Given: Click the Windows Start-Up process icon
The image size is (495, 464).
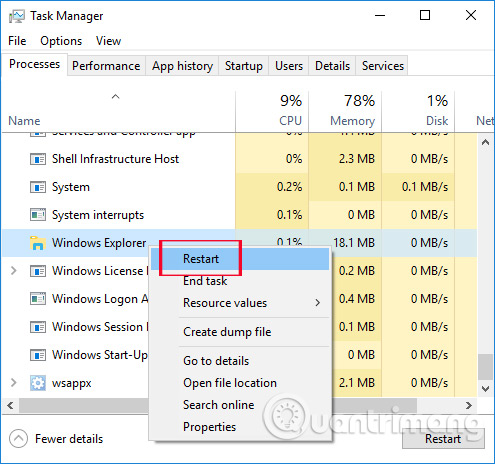Looking at the screenshot, I should [x=38, y=355].
